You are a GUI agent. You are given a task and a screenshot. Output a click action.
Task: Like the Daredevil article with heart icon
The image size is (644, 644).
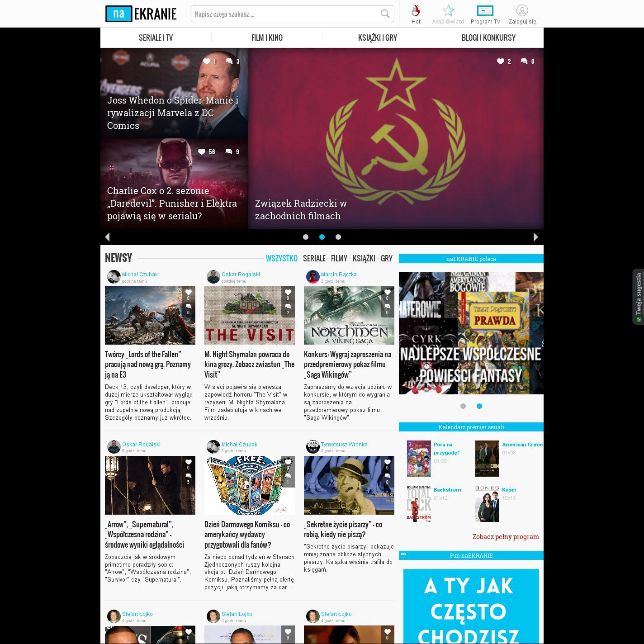(202, 152)
